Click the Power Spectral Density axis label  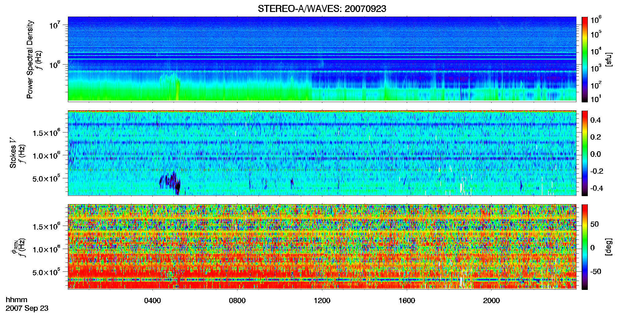30,59
